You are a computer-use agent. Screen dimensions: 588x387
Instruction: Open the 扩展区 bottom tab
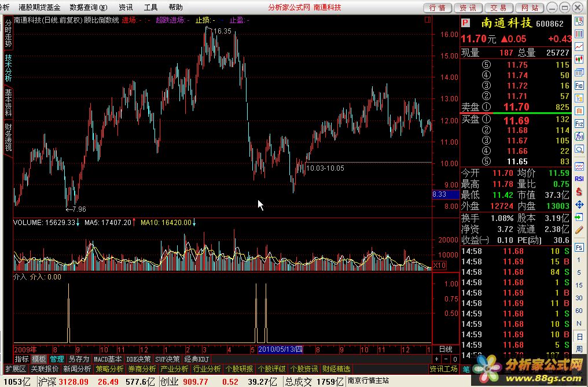point(16,369)
